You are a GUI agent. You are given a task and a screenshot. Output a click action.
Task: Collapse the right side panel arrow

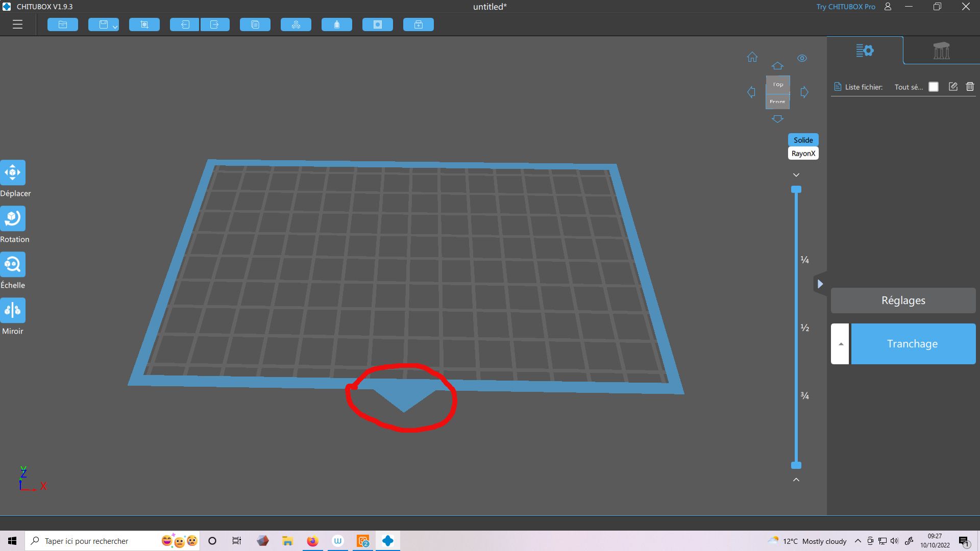tap(820, 284)
